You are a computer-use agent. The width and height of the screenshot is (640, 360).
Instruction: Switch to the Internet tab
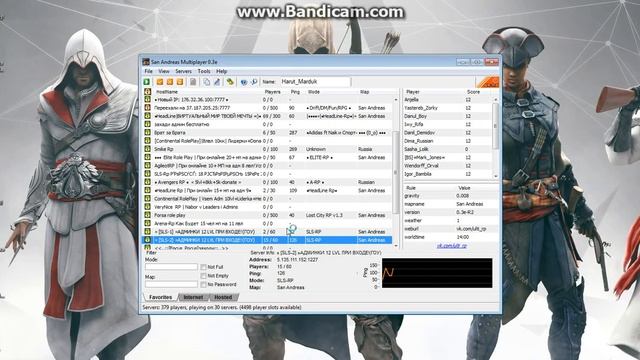[x=193, y=297]
